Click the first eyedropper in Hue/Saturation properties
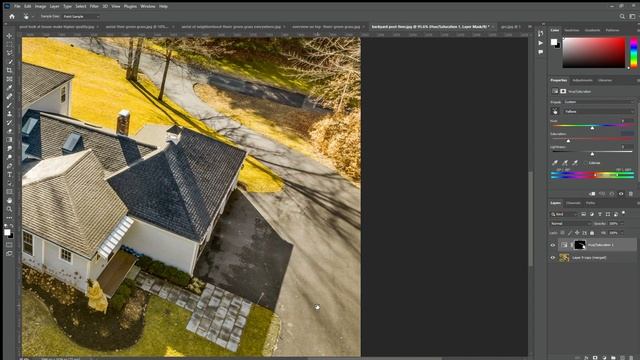640x360 pixels. tap(555, 163)
